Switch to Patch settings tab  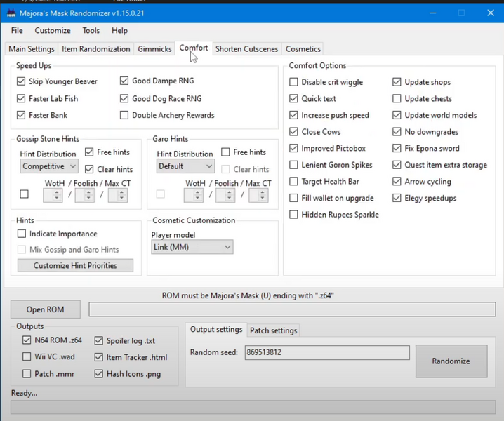pos(274,330)
